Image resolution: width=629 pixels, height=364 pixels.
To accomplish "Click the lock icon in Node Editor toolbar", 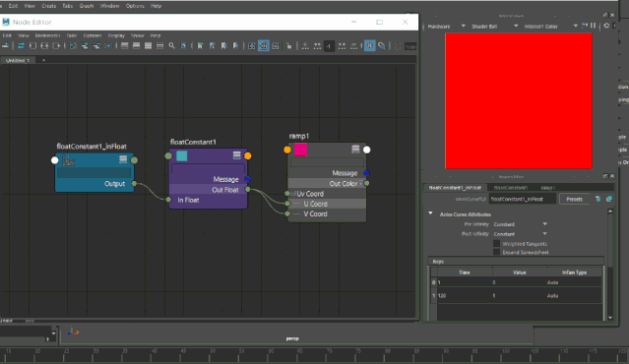I will coord(288,46).
